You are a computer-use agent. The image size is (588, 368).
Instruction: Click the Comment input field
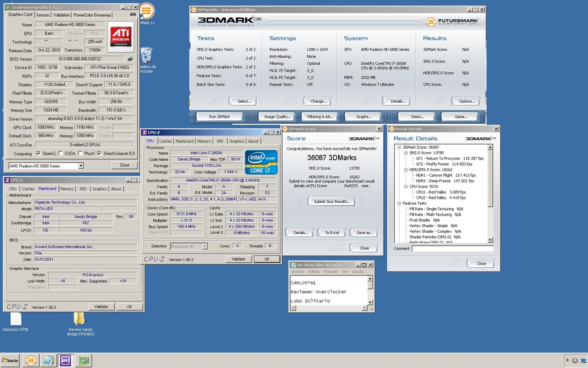coord(452,249)
